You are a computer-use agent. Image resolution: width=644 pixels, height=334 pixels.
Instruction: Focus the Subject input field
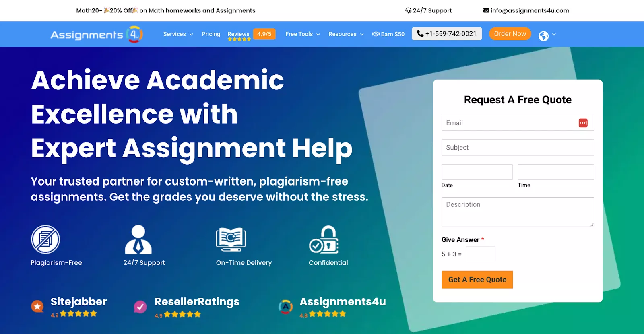click(518, 147)
